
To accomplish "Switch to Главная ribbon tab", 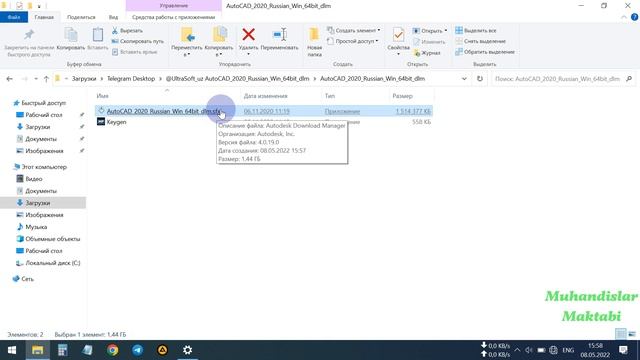I will pos(44,17).
